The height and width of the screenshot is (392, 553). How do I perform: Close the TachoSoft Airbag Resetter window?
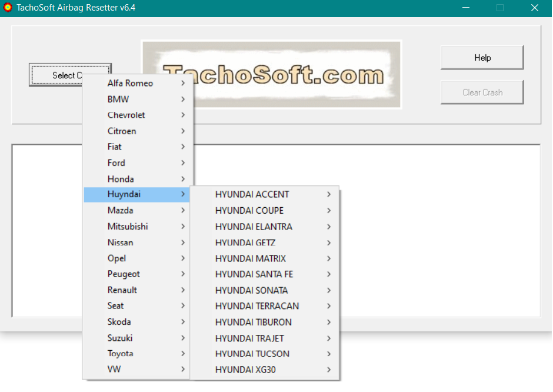[x=535, y=8]
